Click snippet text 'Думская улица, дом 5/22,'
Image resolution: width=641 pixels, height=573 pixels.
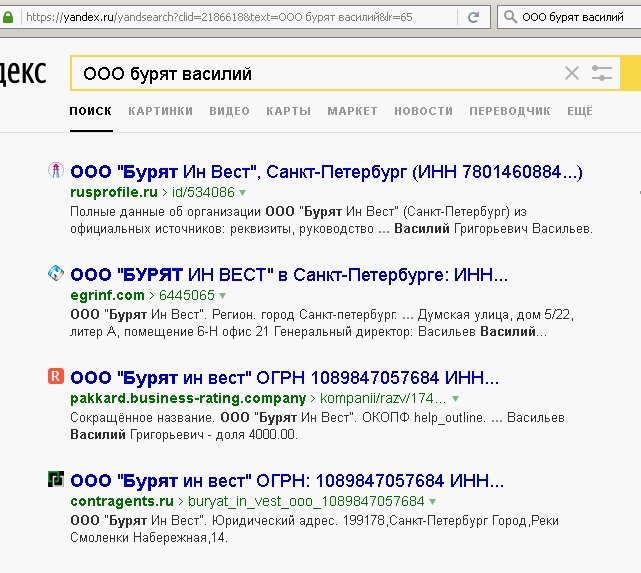click(x=495, y=315)
